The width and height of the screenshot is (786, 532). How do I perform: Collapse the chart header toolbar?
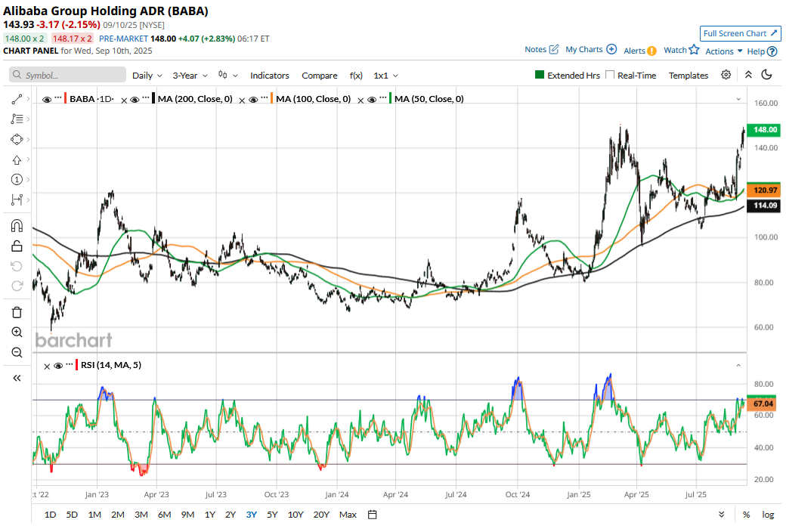(748, 75)
